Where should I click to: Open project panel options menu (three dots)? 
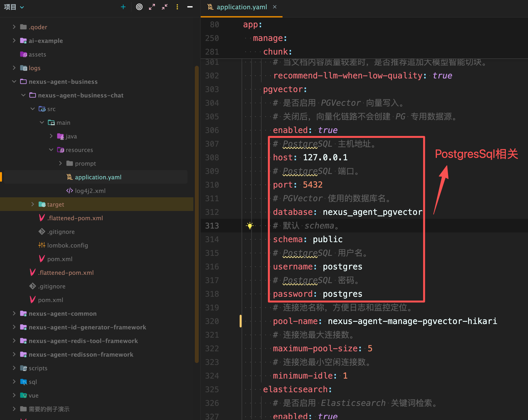(x=177, y=7)
